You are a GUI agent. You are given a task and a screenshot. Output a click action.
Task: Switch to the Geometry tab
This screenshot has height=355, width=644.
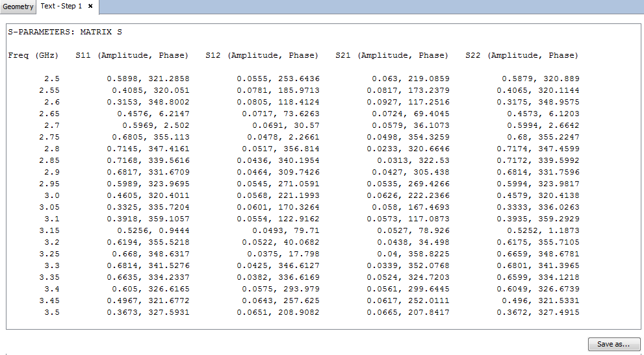(x=18, y=6)
